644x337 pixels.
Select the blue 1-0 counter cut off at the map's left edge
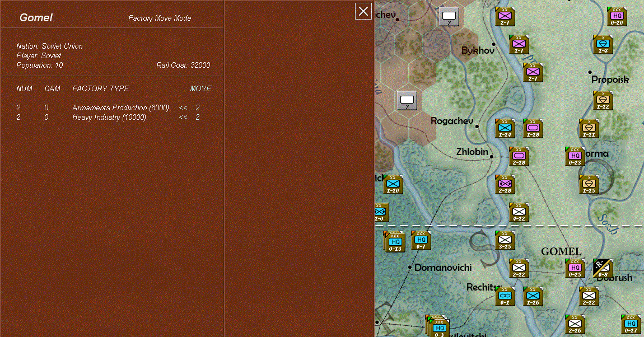380,212
